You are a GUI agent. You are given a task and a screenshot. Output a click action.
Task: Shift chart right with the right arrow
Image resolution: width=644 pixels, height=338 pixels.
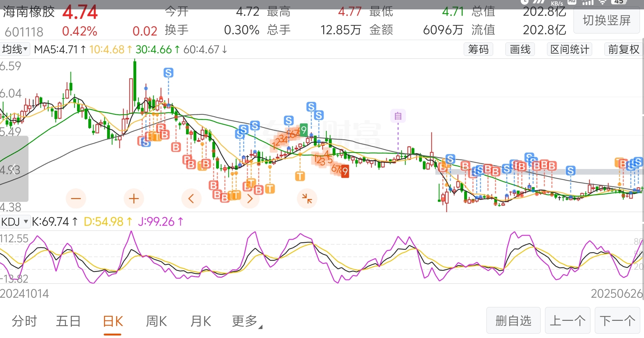coord(250,198)
